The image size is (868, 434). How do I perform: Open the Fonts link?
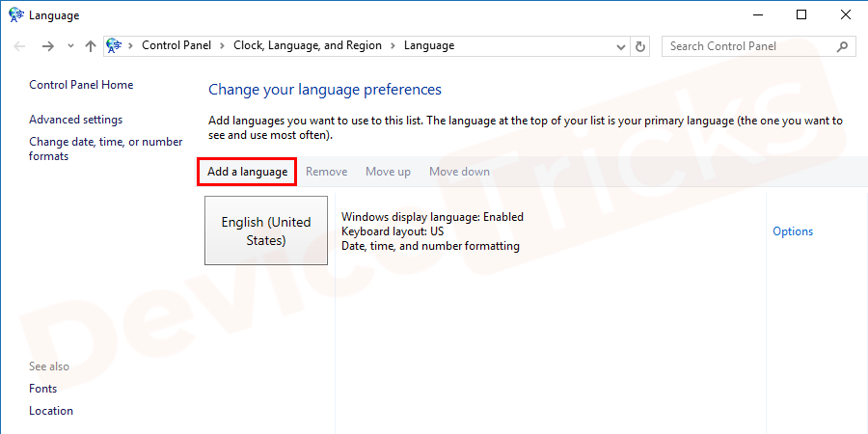click(43, 389)
